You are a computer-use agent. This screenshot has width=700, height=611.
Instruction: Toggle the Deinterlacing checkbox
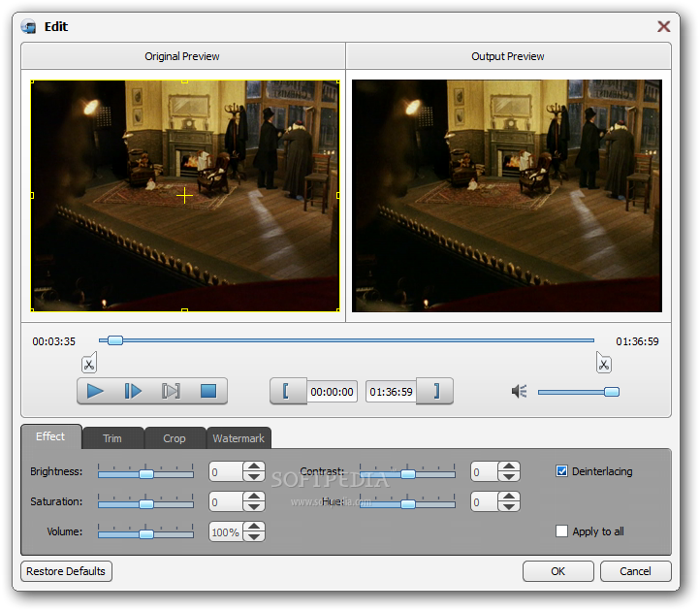(x=561, y=471)
